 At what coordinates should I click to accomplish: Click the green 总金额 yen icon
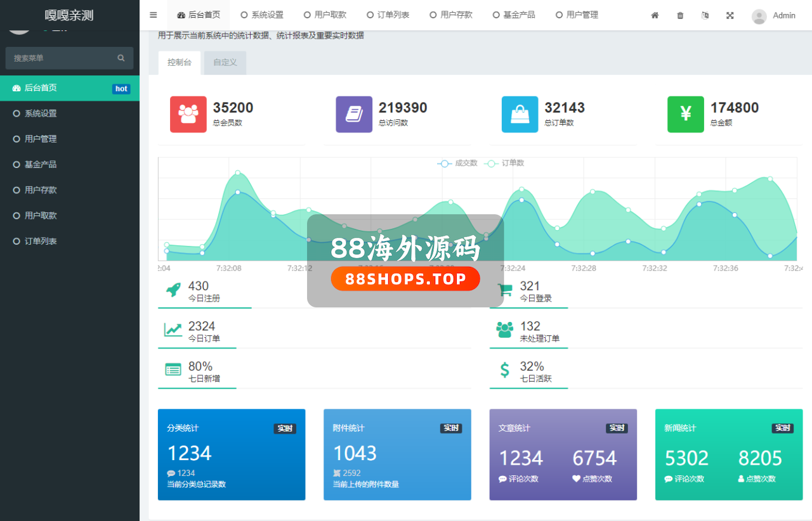pos(685,114)
